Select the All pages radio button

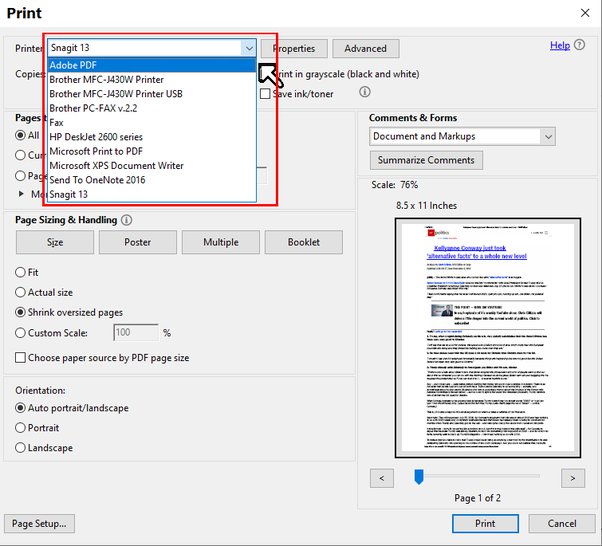(20, 135)
